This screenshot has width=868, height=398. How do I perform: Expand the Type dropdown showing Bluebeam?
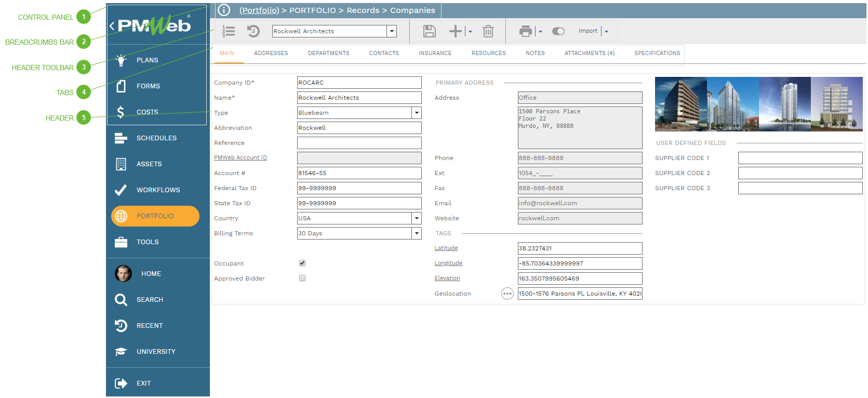click(417, 113)
